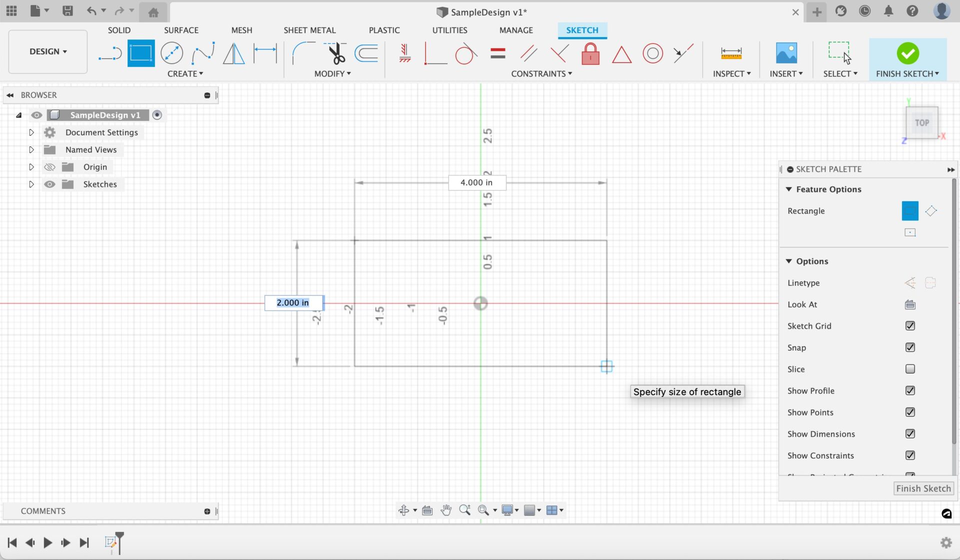The height and width of the screenshot is (560, 960).
Task: Pick the Fit Point Spline tool
Action: [x=203, y=53]
